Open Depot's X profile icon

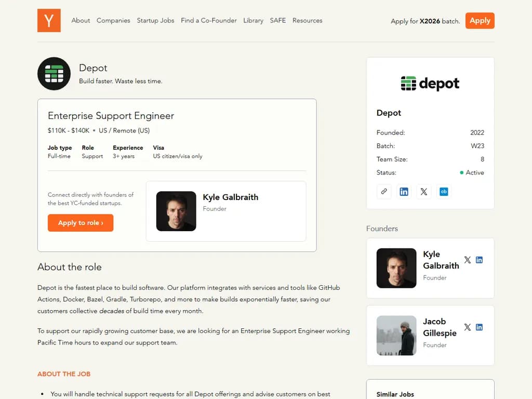click(424, 191)
